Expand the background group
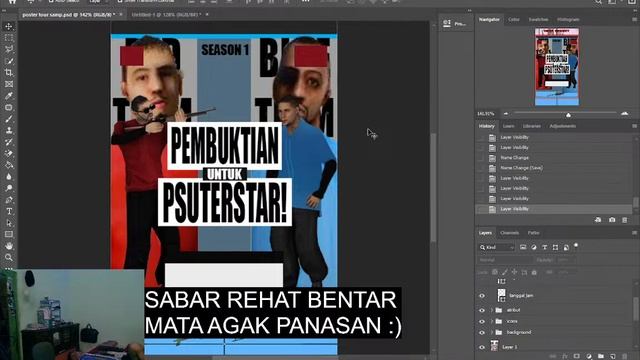 (x=492, y=332)
